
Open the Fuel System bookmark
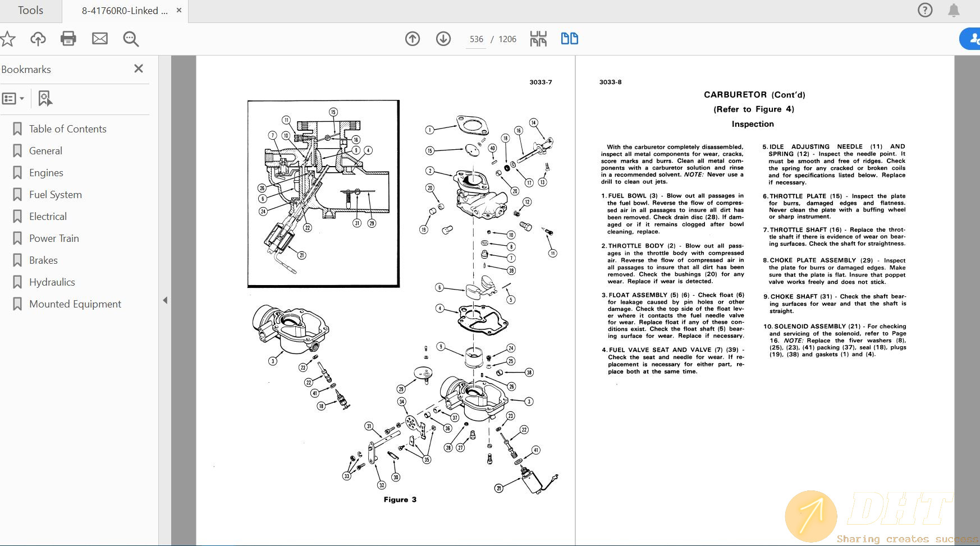coord(55,194)
